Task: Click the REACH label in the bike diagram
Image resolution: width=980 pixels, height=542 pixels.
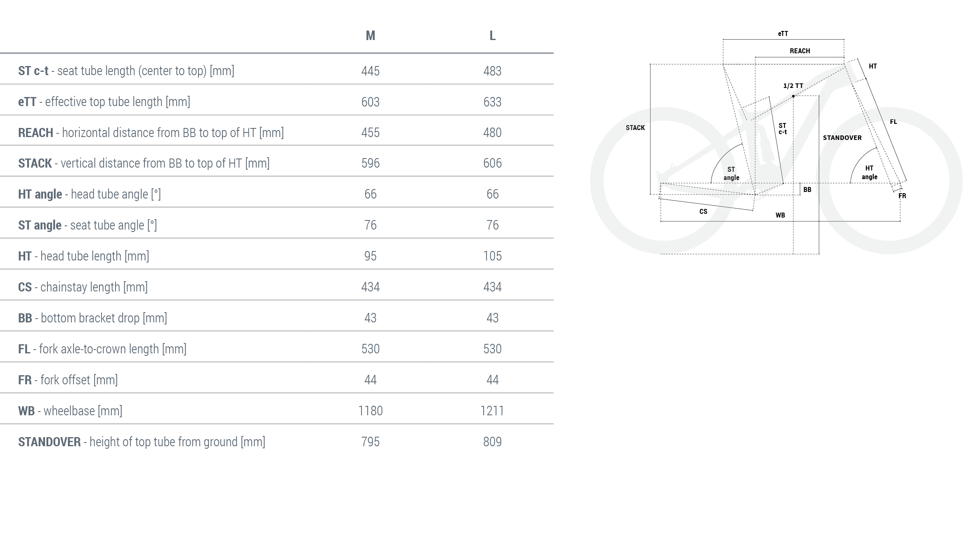Action: point(800,51)
